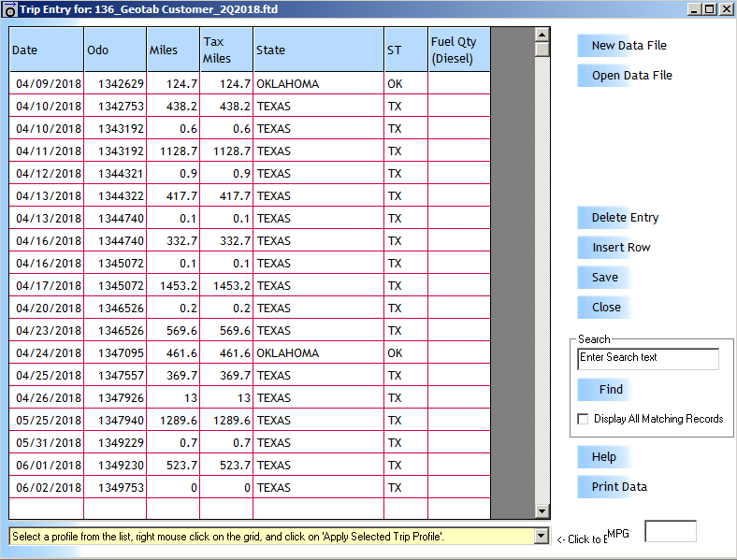The width and height of the screenshot is (737, 560).
Task: Select date cell 04/20/2018
Action: pos(47,309)
